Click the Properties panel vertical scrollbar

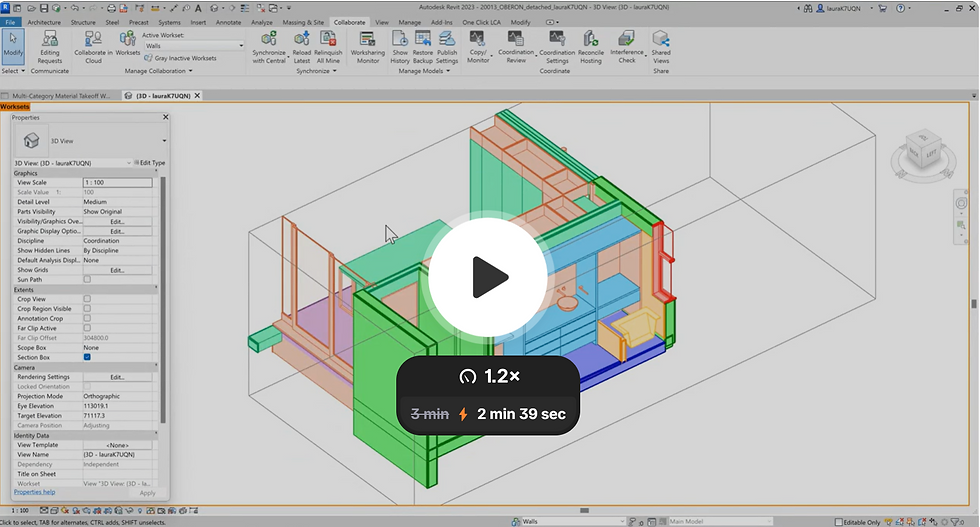tap(162, 300)
